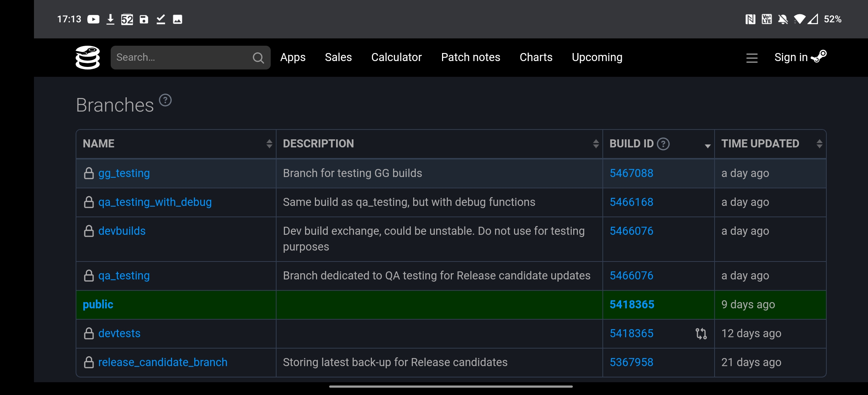868x395 pixels.
Task: Sort table by Name column arrows
Action: point(269,144)
